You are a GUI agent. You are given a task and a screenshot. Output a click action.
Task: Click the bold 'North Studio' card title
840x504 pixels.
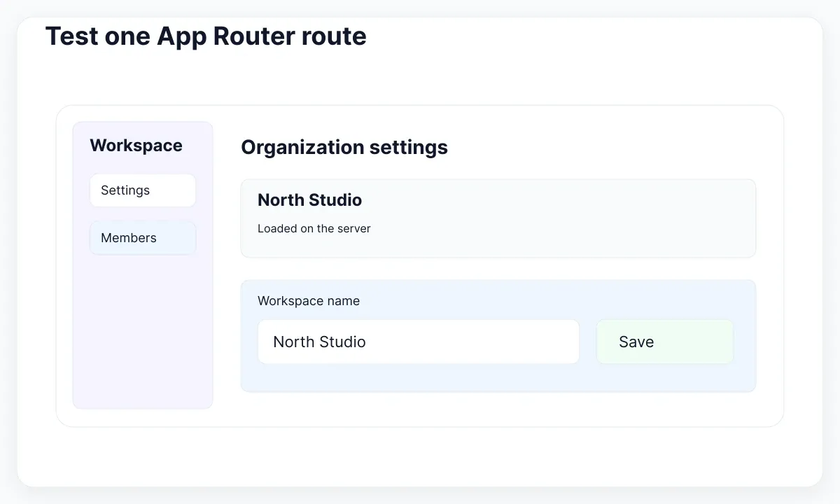[310, 200]
